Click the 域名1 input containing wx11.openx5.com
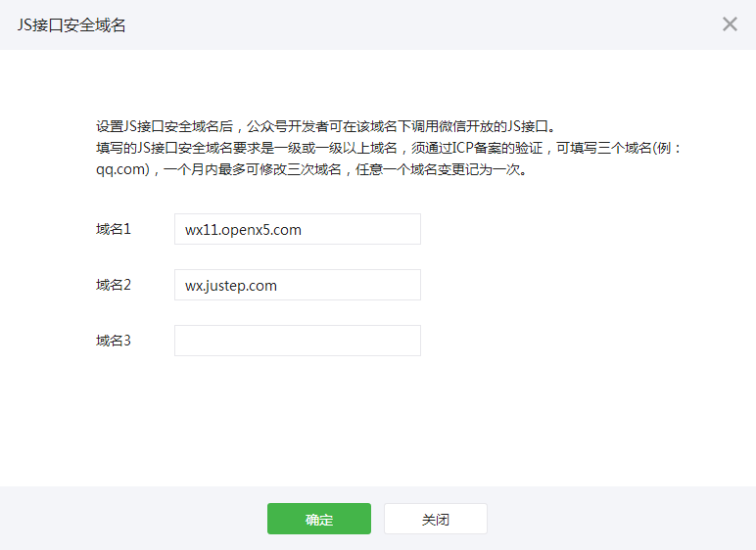 click(x=298, y=229)
